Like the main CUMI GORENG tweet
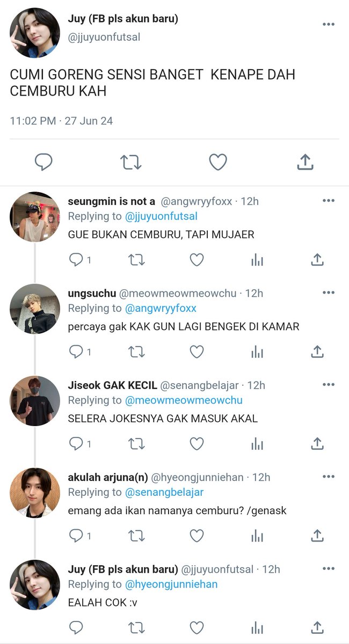The image size is (349, 644). point(218,162)
